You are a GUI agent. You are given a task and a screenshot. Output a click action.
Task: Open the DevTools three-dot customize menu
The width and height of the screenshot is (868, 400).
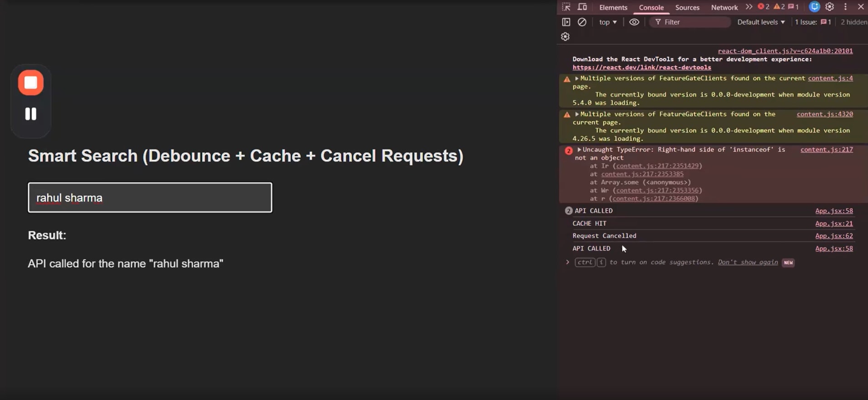[x=845, y=7]
